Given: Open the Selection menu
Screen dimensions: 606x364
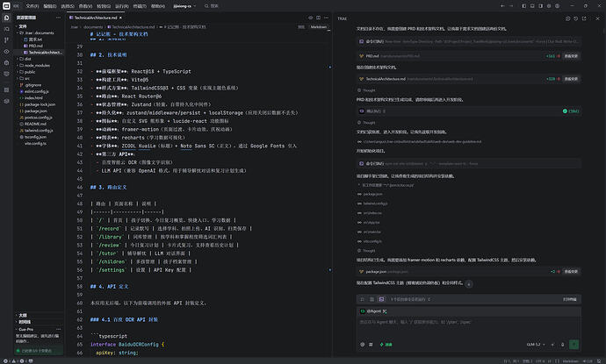Looking at the screenshot, I should (x=68, y=6).
